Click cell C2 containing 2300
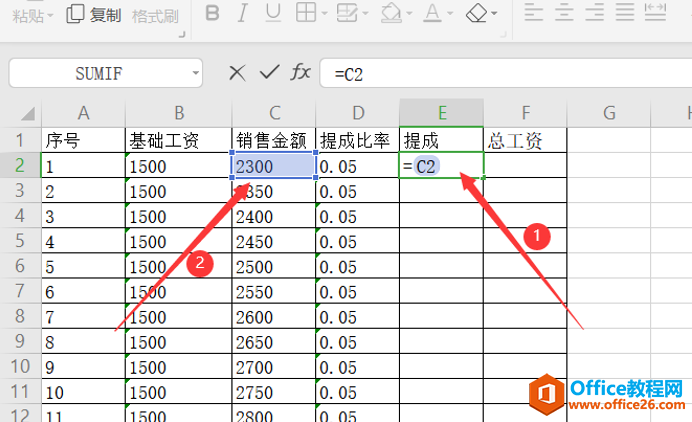692x422 pixels. point(274,166)
